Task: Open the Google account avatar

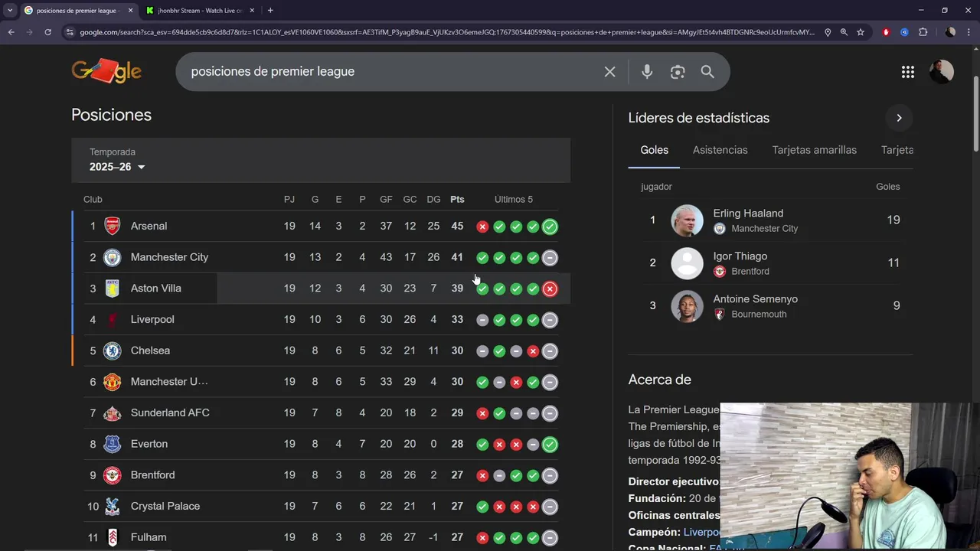Action: pos(942,72)
